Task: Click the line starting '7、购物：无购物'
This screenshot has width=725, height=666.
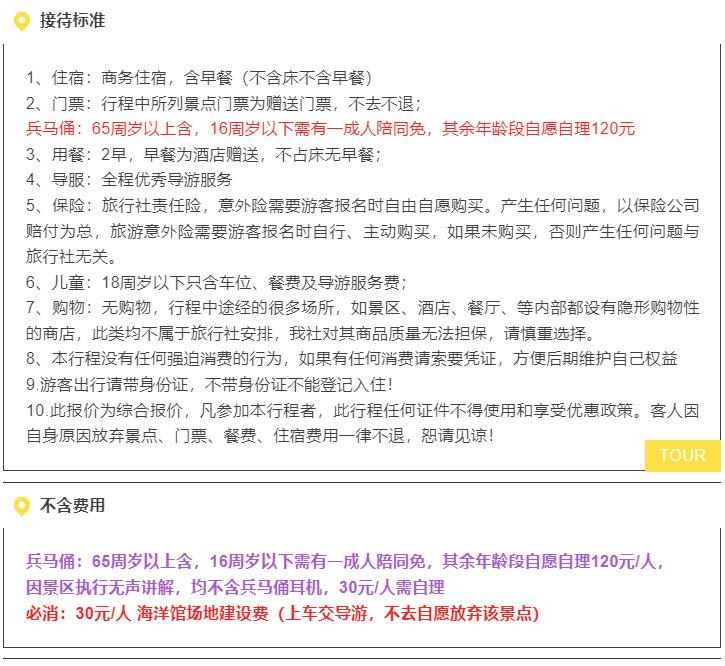Action: [x=362, y=308]
